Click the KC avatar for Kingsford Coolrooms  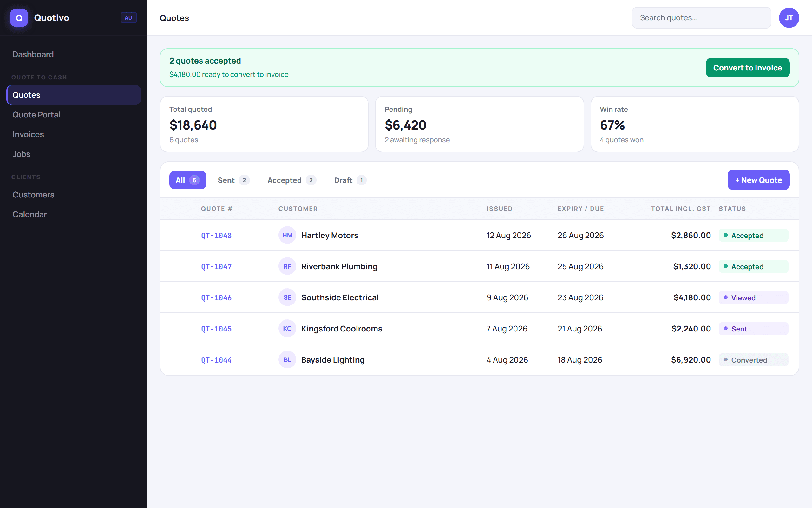287,329
